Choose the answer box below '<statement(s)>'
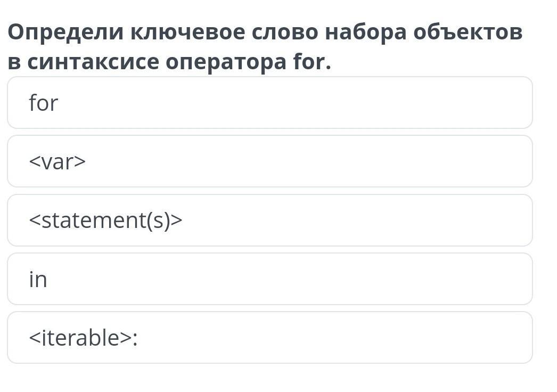Image resolution: width=557 pixels, height=392 pixels. pyautogui.click(x=269, y=279)
